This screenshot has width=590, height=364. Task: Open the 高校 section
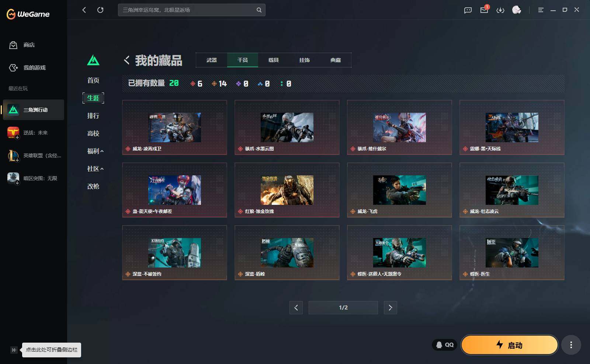click(x=93, y=133)
